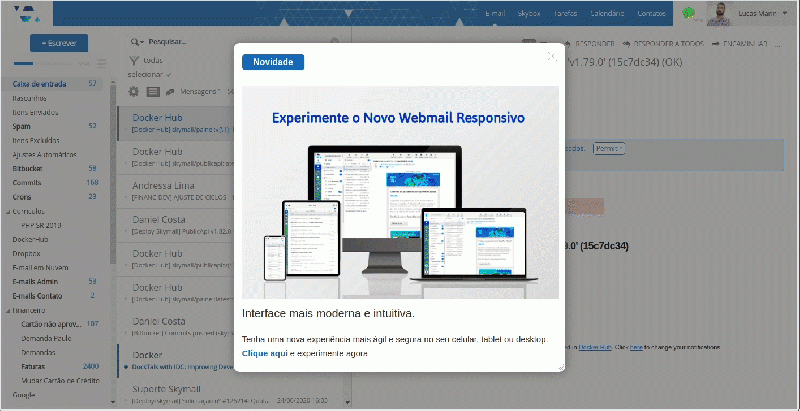Viewport: 800px width, 411px height.
Task: Switch to the E-mail tab
Action: [x=495, y=14]
